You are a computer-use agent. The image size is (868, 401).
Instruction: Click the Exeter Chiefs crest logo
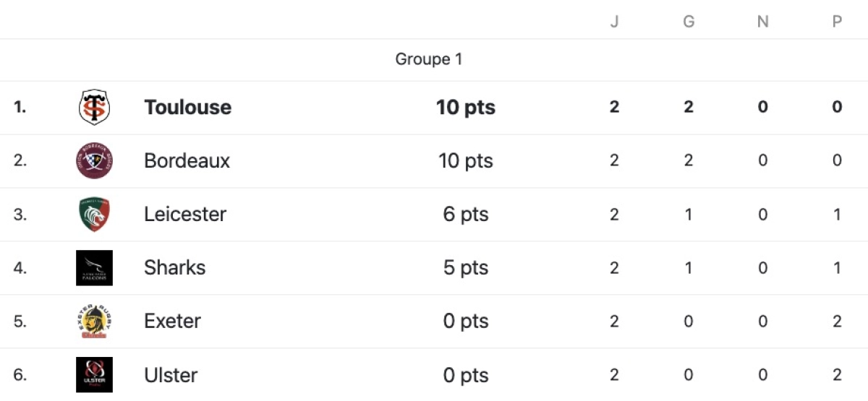click(x=94, y=321)
